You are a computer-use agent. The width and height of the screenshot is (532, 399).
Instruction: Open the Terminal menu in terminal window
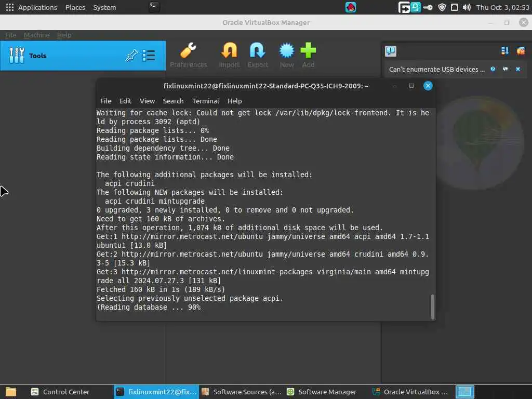tap(206, 101)
